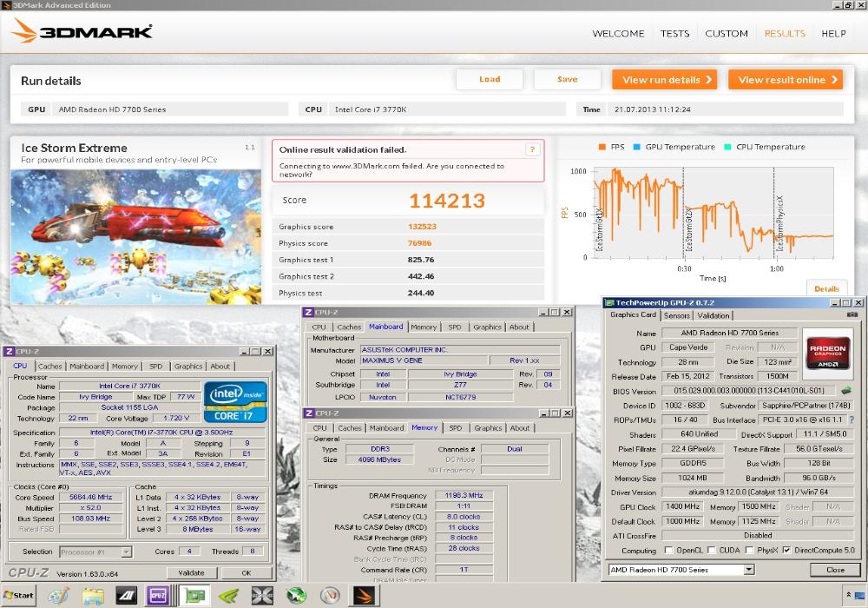Expand hidden system tray icons arrow

(848, 595)
